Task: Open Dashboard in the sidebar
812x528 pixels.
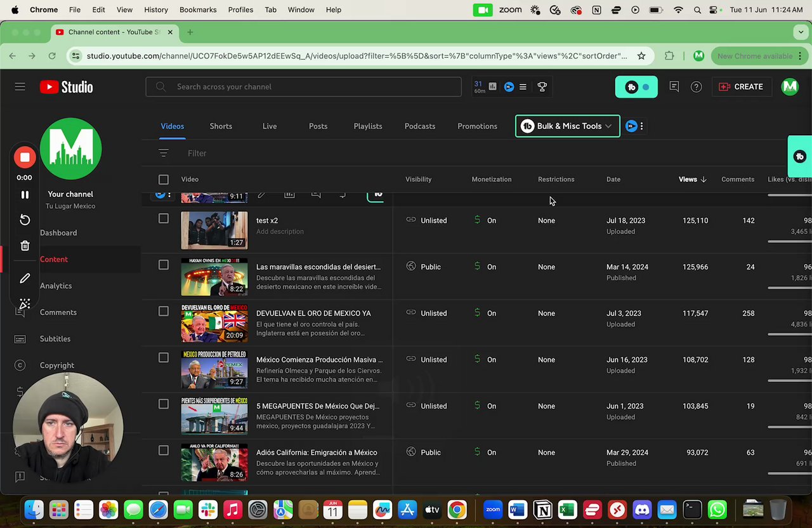Action: pyautogui.click(x=58, y=233)
